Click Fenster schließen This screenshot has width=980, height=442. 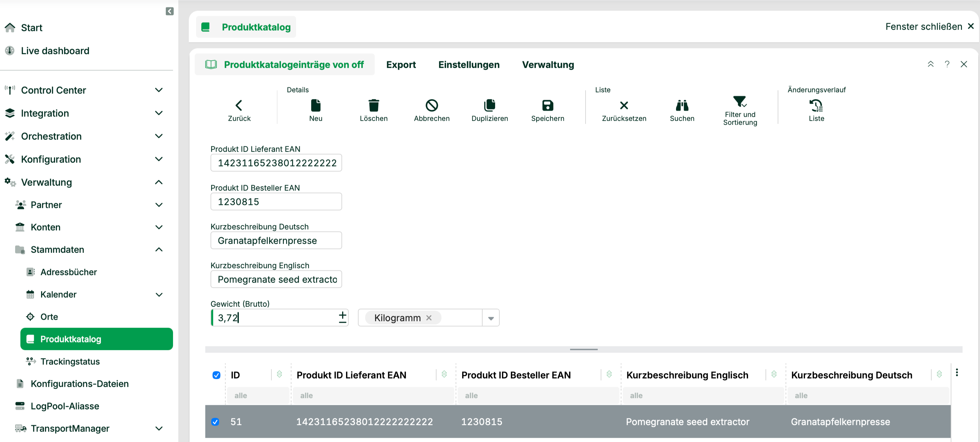coord(929,27)
